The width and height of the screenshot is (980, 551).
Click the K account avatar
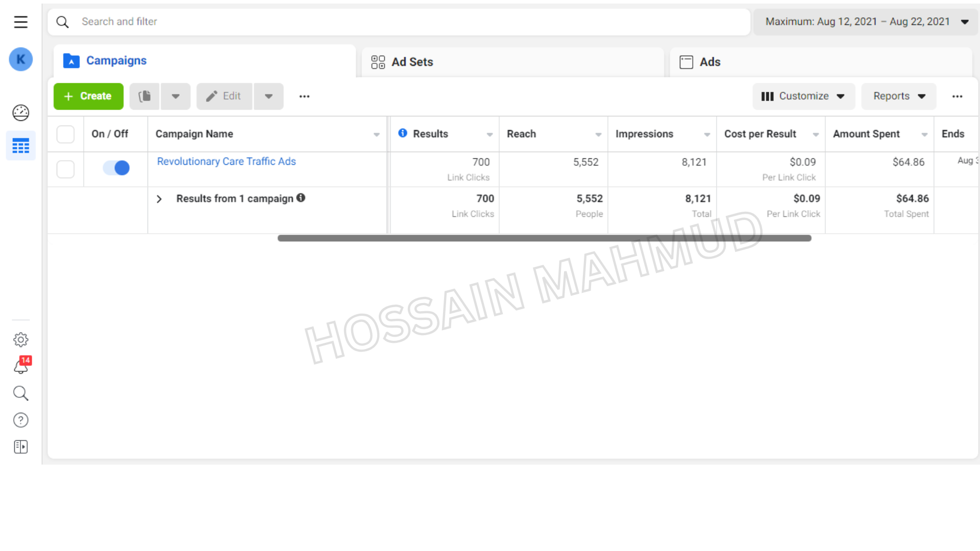(21, 59)
